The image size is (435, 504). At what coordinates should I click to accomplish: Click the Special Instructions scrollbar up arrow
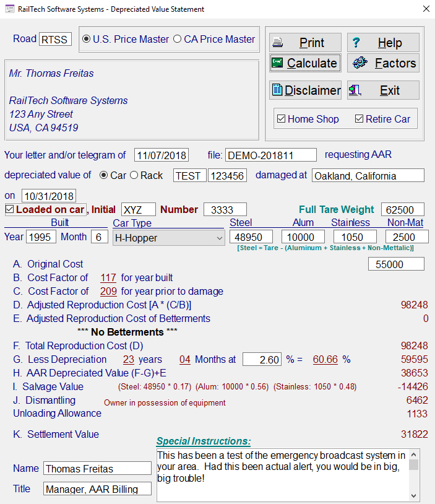[414, 454]
